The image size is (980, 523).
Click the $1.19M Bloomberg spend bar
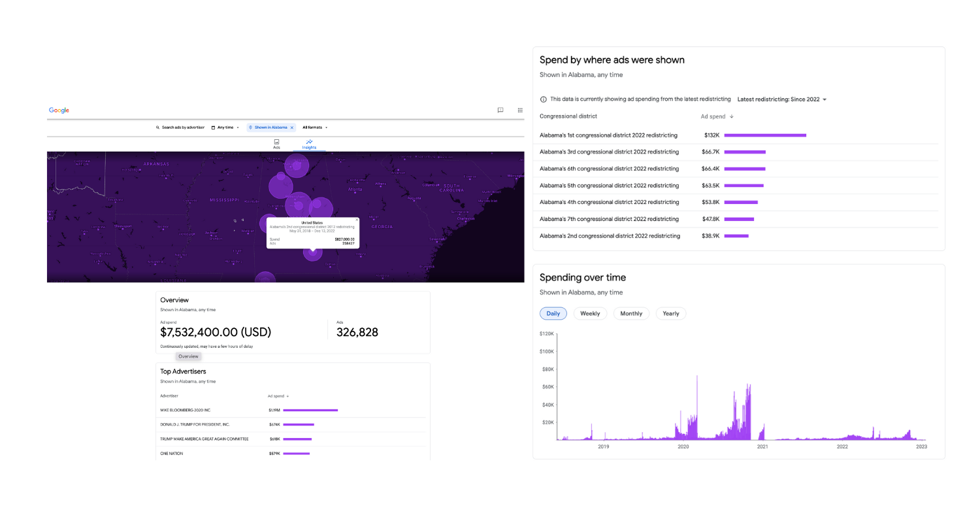310,410
